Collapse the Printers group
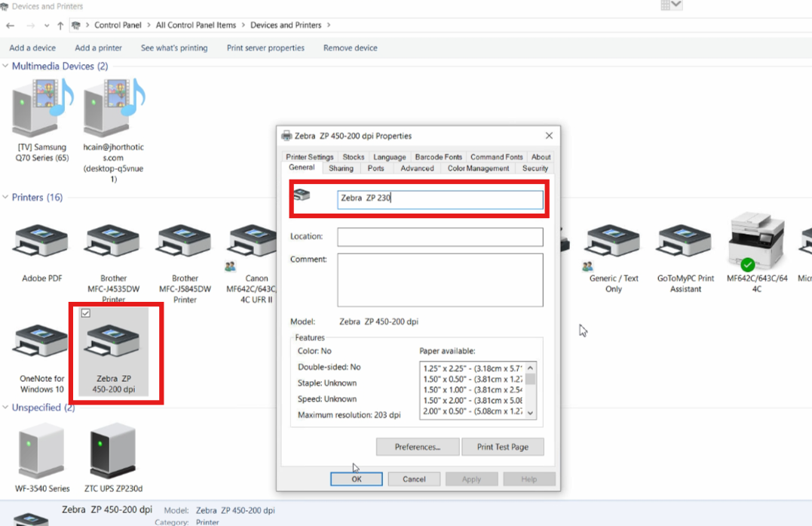812x526 pixels. [6, 198]
